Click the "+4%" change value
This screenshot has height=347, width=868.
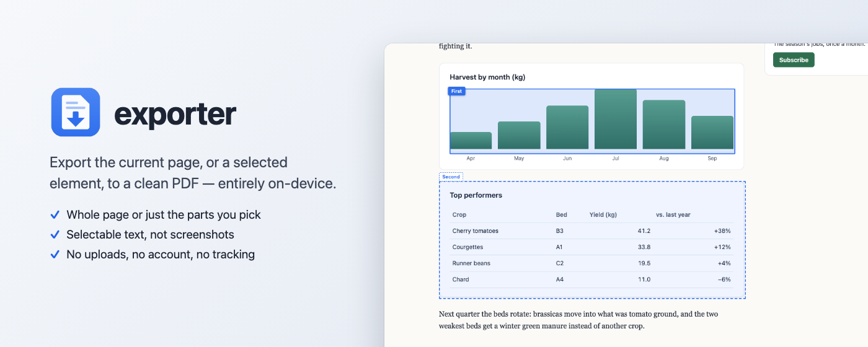(x=724, y=263)
